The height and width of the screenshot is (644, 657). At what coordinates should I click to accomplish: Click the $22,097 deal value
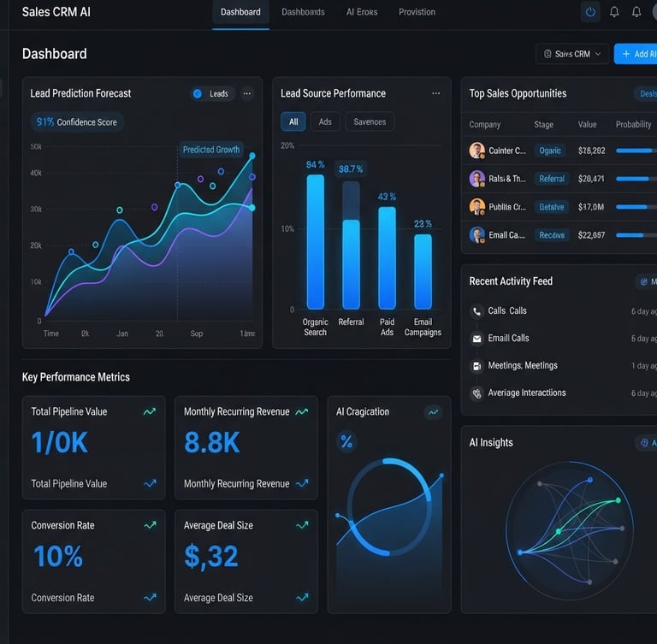click(x=591, y=235)
